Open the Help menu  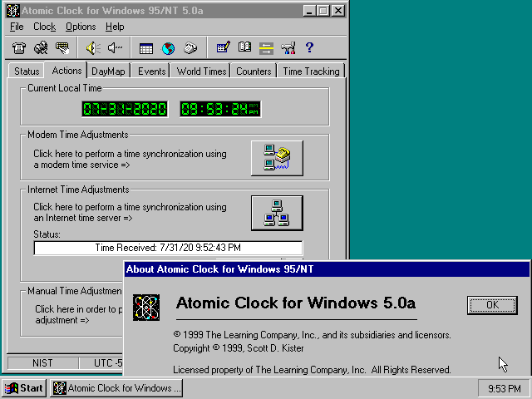115,27
